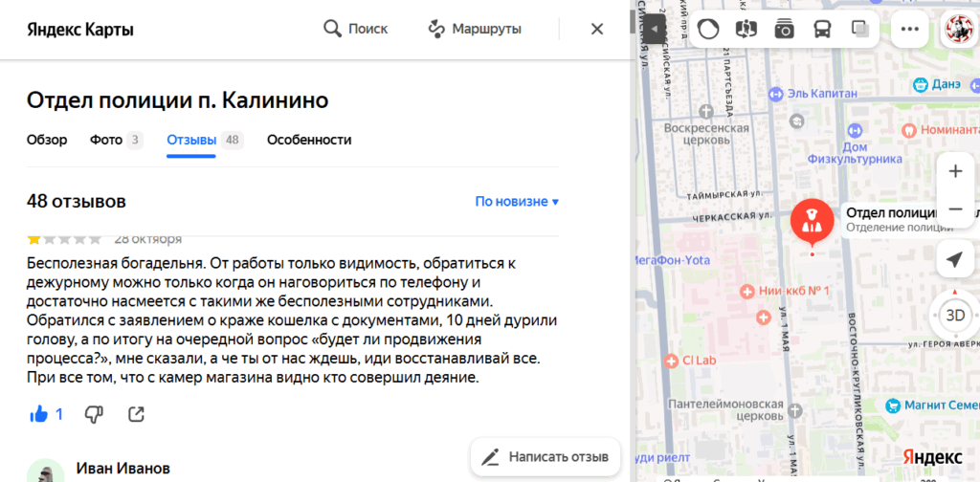Click the red police station marker
The height and width of the screenshot is (482, 980).
tap(812, 222)
